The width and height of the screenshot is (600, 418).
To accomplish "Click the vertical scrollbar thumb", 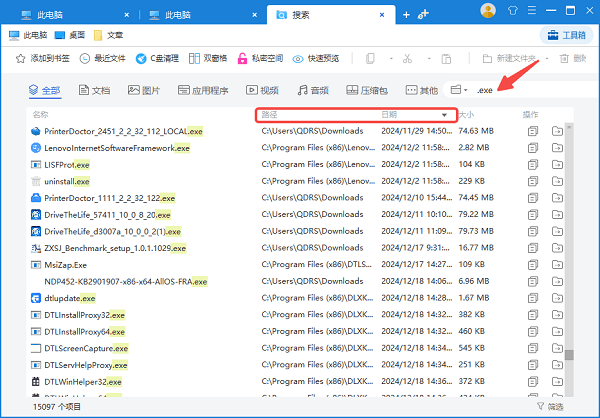I will [x=569, y=354].
